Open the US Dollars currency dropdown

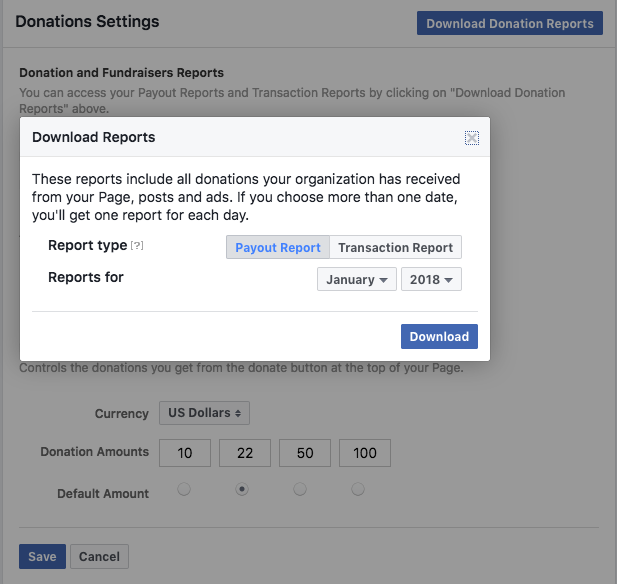pyautogui.click(x=204, y=413)
